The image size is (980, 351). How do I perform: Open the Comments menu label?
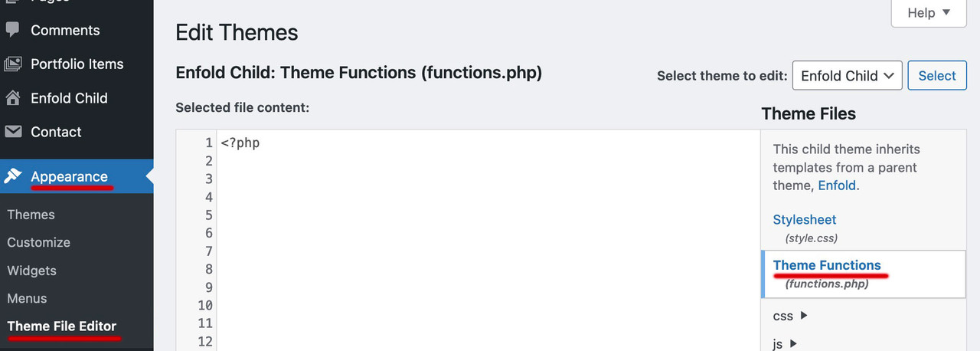[x=65, y=30]
